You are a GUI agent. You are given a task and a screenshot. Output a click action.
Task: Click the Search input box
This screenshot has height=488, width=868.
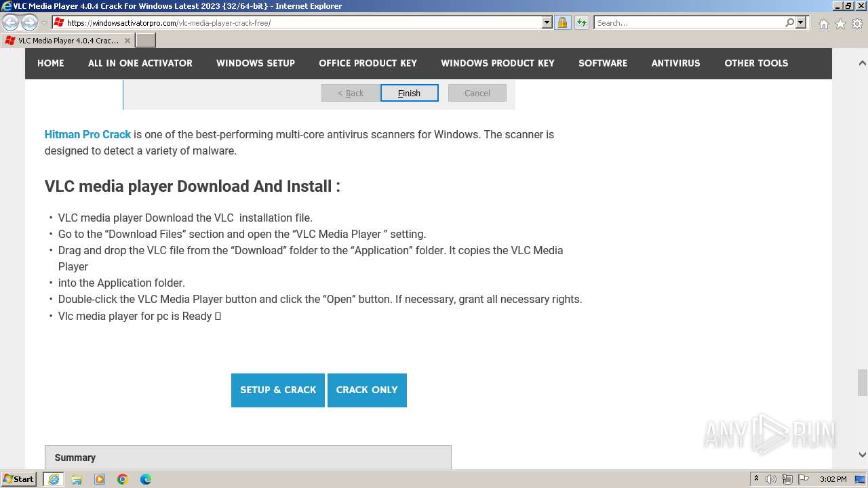pyautogui.click(x=689, y=22)
